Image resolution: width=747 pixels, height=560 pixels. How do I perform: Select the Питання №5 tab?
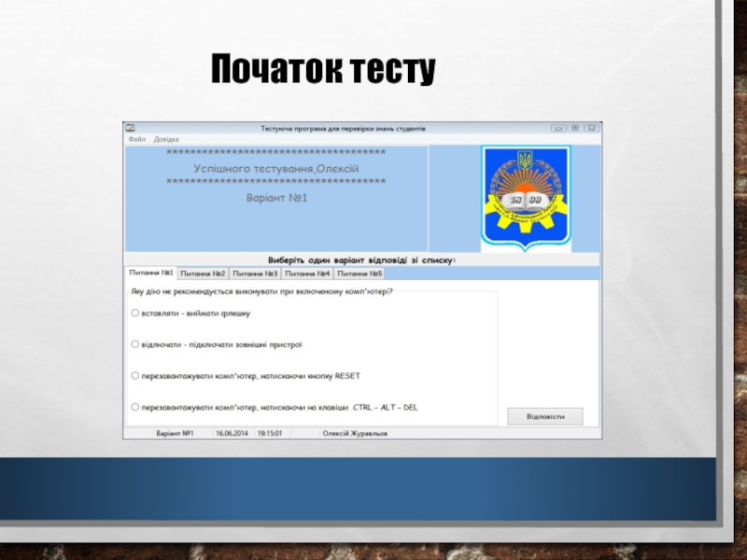(359, 273)
